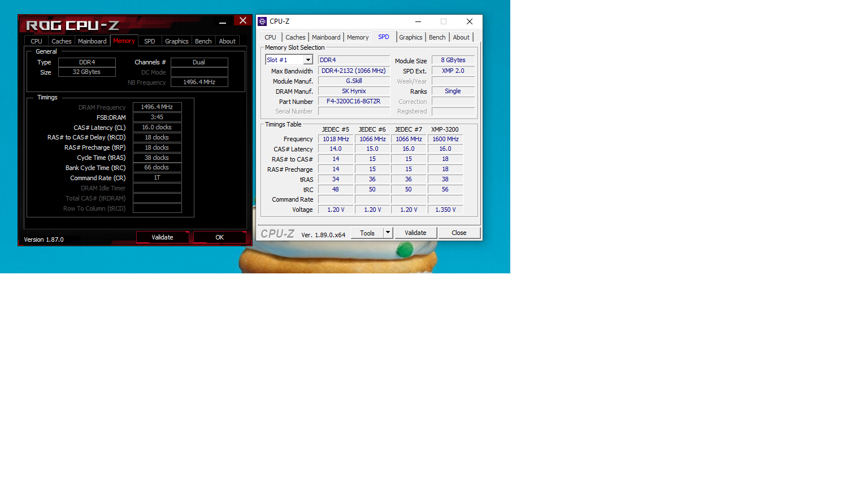Click OK in ROG CPU-Z window

click(219, 237)
